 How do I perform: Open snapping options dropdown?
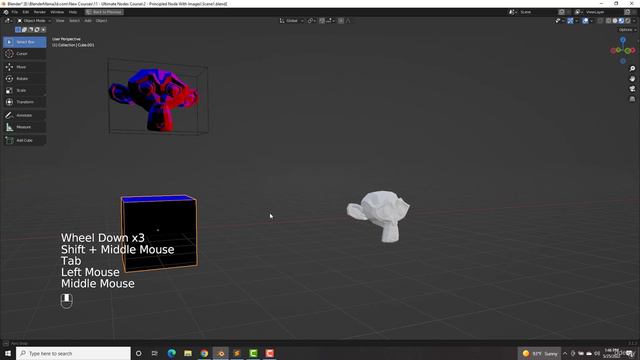click(330, 21)
